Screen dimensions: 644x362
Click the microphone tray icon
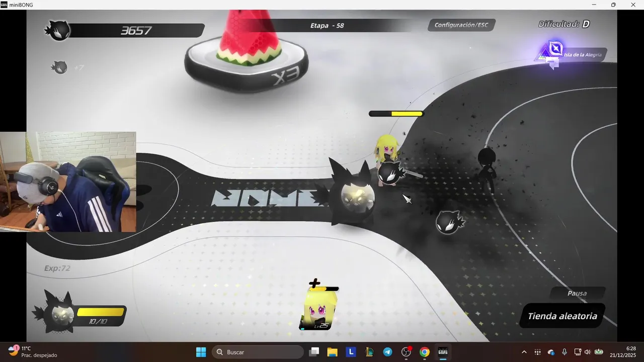[x=565, y=352]
